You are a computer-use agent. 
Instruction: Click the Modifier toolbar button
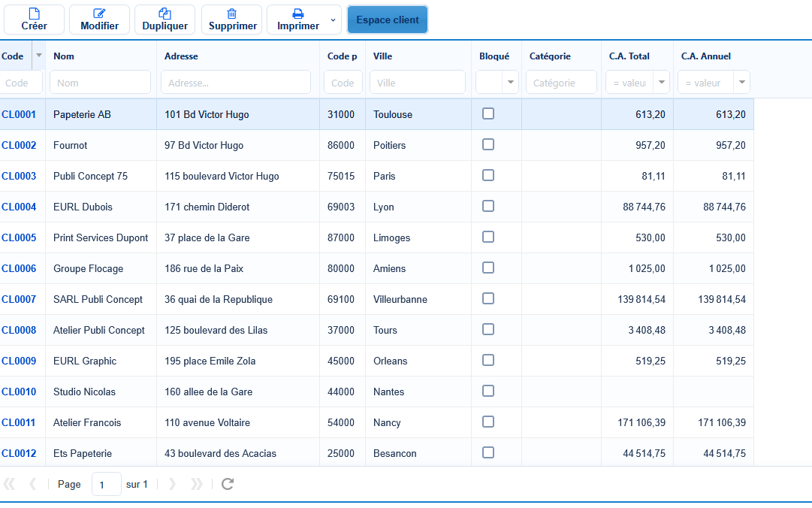click(99, 20)
